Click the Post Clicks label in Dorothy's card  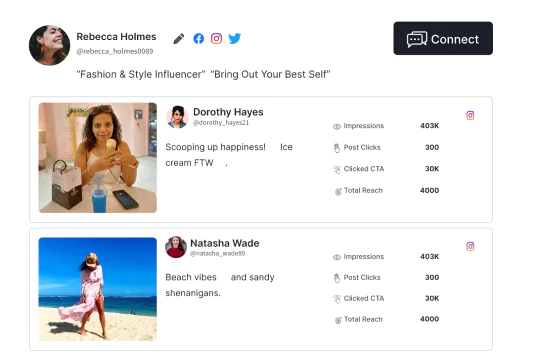point(362,147)
